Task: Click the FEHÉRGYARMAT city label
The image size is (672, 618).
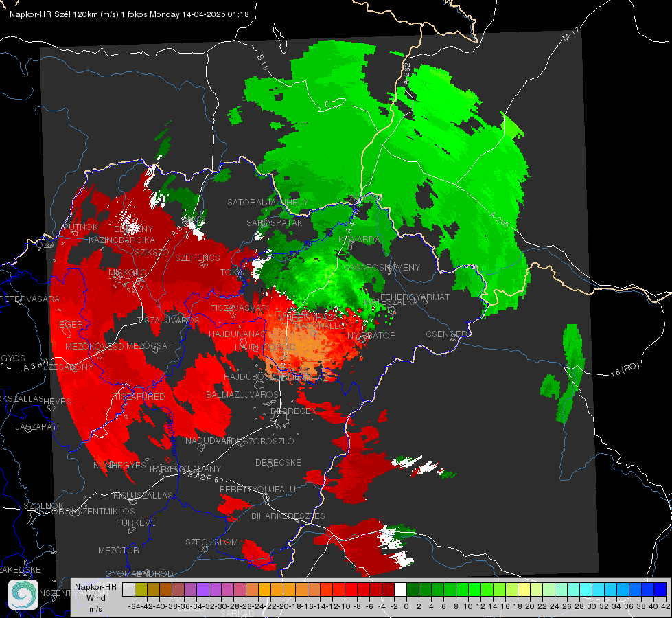Action: tap(415, 297)
